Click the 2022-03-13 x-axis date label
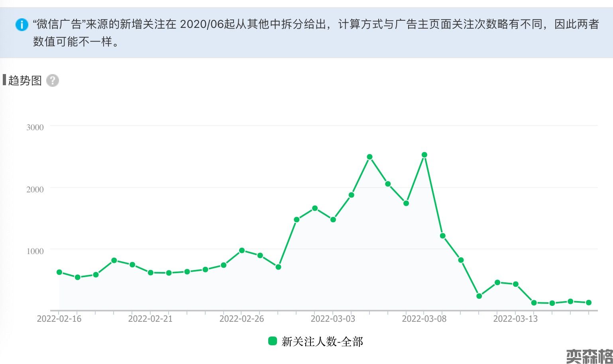This screenshot has height=364, width=613. pyautogui.click(x=515, y=319)
